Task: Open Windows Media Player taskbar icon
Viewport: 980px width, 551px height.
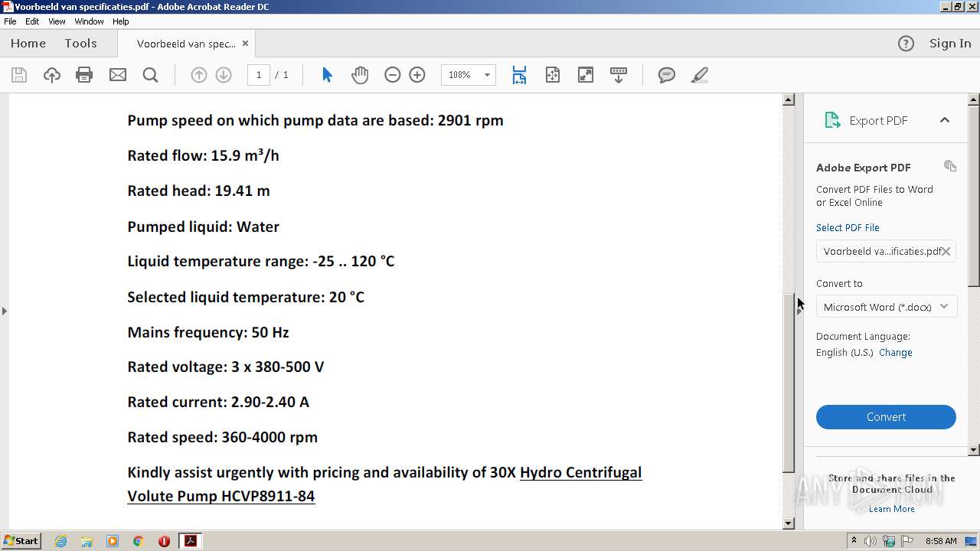Action: [113, 541]
